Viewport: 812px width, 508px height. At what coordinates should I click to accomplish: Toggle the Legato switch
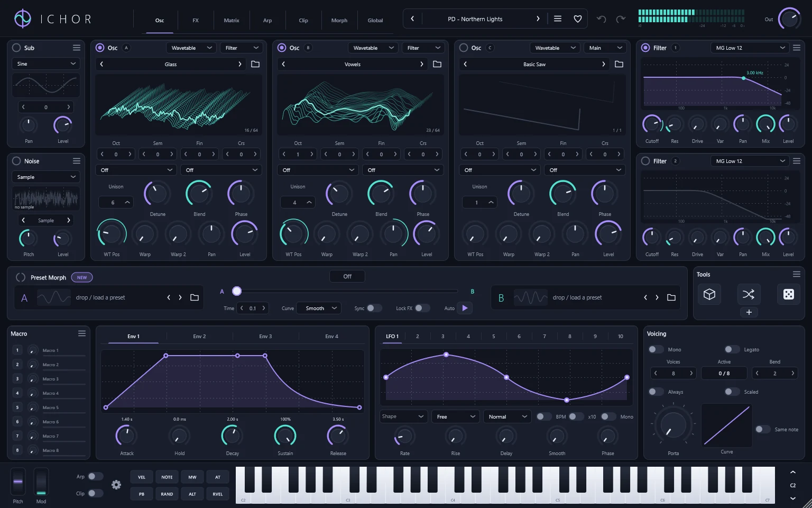pyautogui.click(x=732, y=349)
